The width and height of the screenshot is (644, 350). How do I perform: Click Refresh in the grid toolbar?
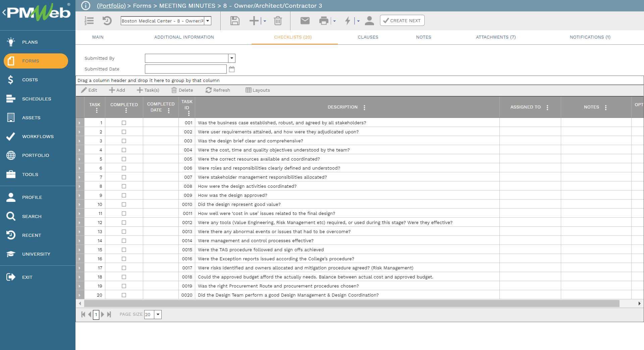pyautogui.click(x=218, y=90)
